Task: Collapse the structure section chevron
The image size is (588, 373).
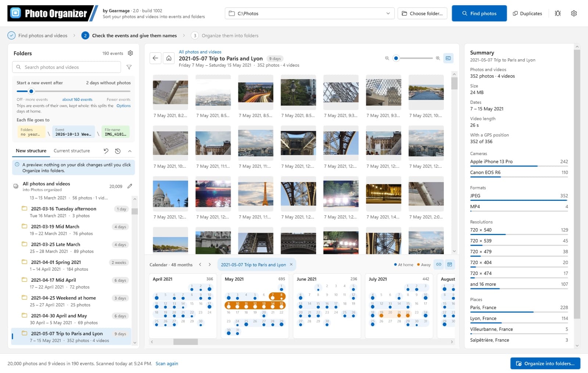Action: pos(130,151)
